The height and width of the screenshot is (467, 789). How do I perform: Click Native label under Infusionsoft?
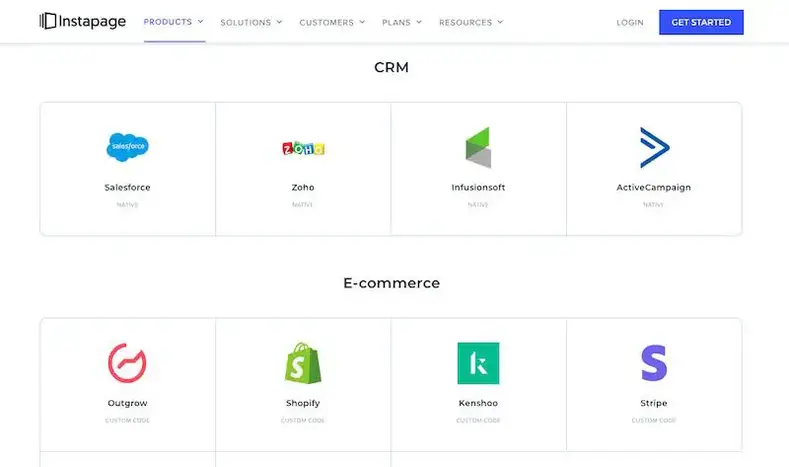click(478, 205)
